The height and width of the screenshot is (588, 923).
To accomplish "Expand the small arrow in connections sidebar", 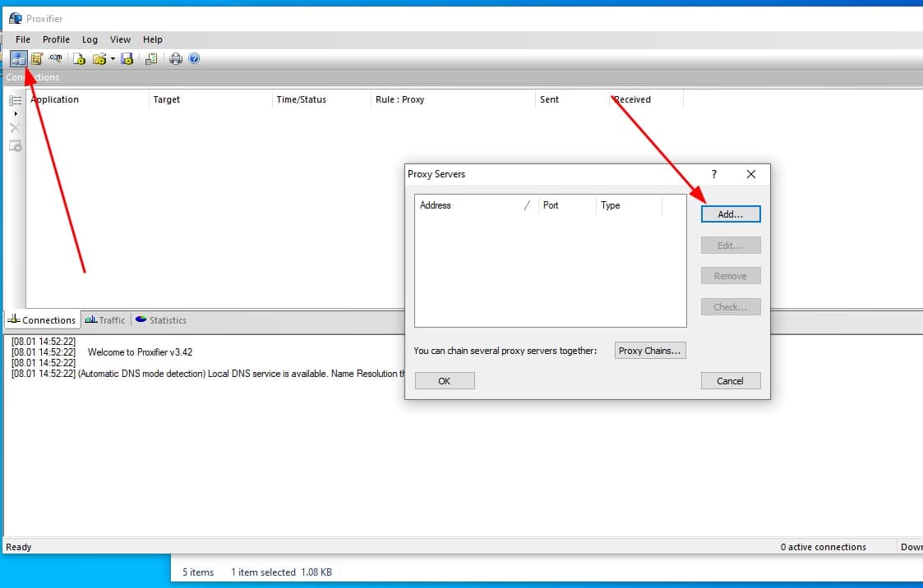I will pos(15,114).
